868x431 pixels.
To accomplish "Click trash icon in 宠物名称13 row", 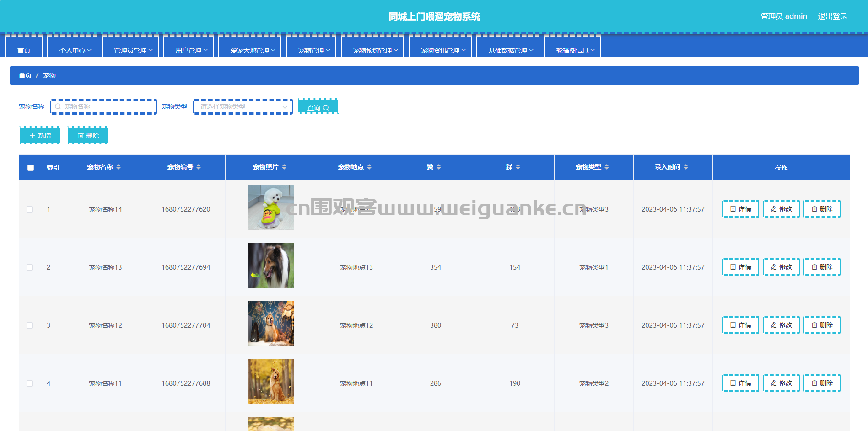I will point(814,267).
